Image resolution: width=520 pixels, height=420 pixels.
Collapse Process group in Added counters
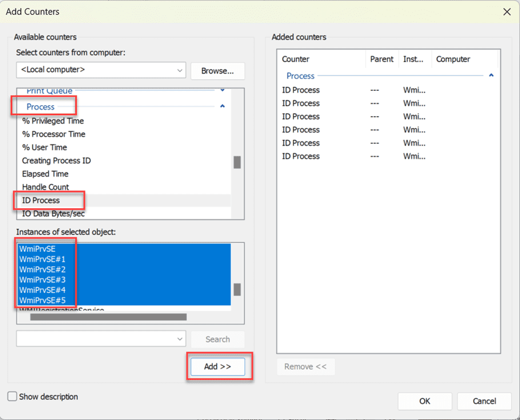pos(491,76)
